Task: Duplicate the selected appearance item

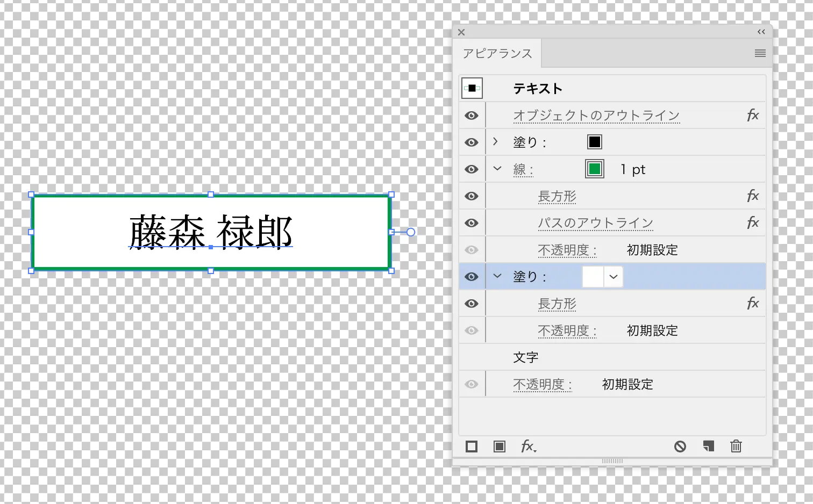Action: [x=708, y=447]
